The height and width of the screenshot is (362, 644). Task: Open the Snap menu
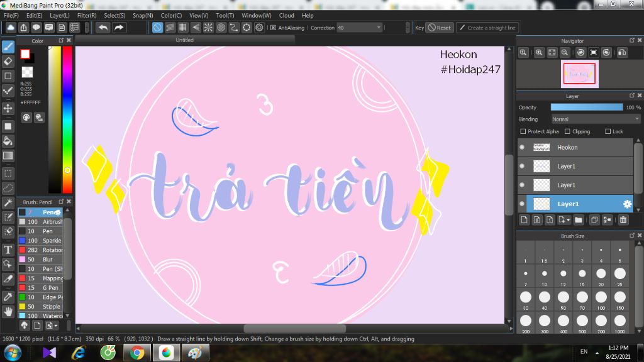pos(143,15)
